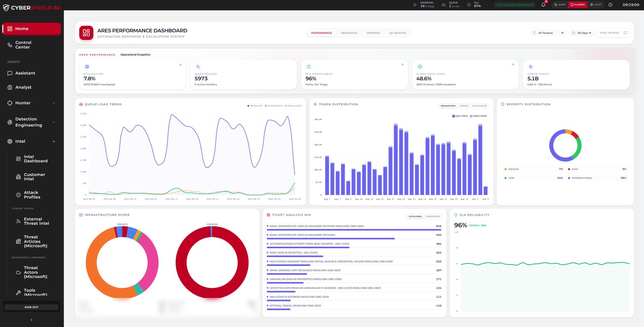Select Categories in Ticket Analysis Mix
Image resolution: width=644 pixels, height=327 pixels.
(x=415, y=217)
